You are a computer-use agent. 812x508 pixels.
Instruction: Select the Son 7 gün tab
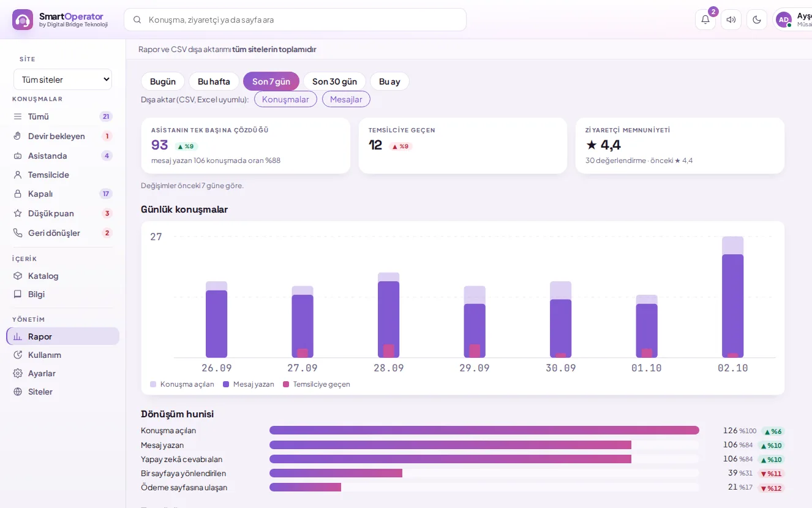(x=271, y=82)
